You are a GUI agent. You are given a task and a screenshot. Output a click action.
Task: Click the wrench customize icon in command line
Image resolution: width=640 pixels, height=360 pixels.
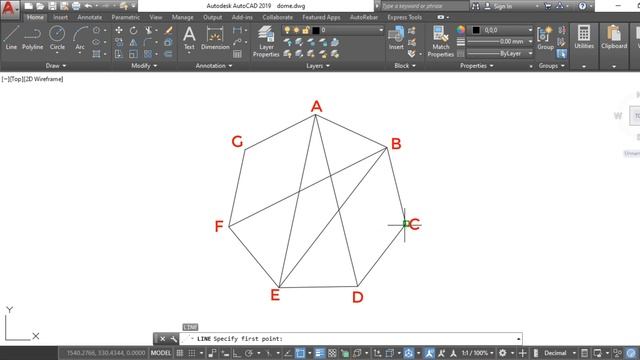click(173, 339)
